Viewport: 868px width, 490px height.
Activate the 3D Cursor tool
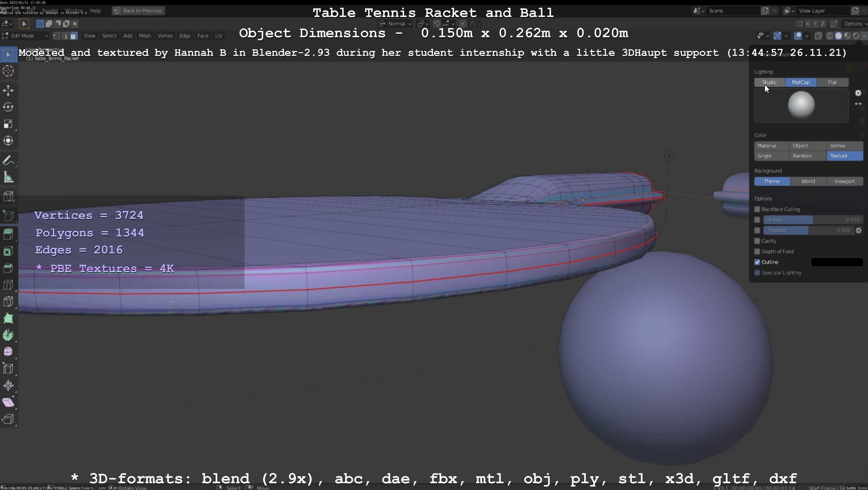tap(8, 71)
